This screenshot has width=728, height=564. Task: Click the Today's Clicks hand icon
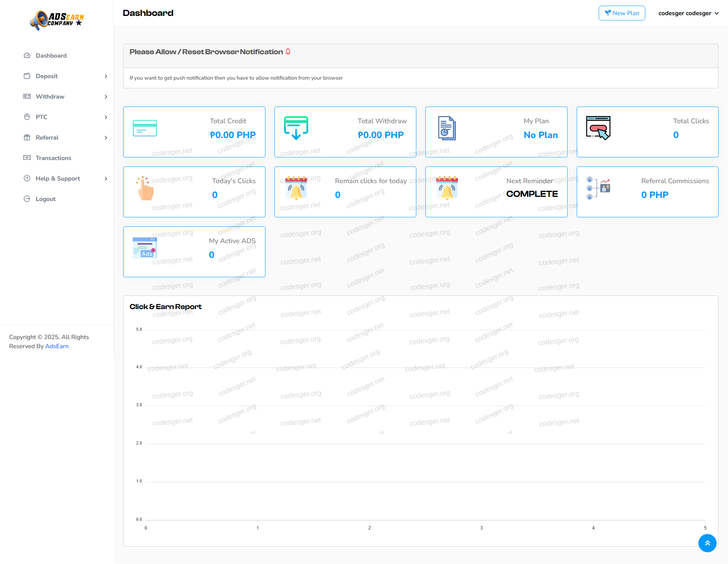145,188
